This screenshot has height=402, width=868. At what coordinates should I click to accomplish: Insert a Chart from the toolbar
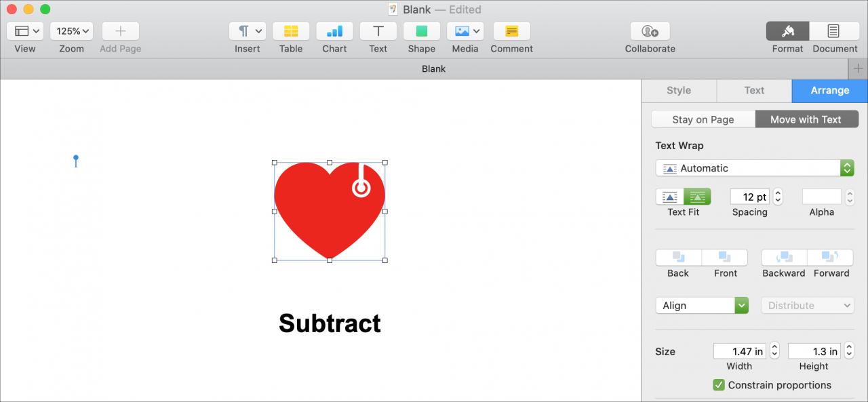pyautogui.click(x=334, y=31)
